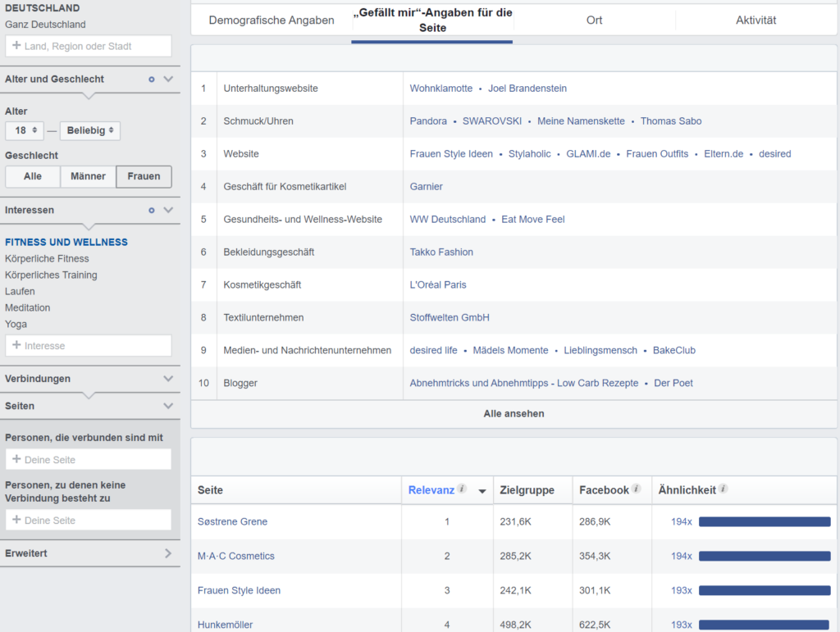The width and height of the screenshot is (840, 632).
Task: Click the Ganz Deutschland location text
Action: click(x=45, y=25)
